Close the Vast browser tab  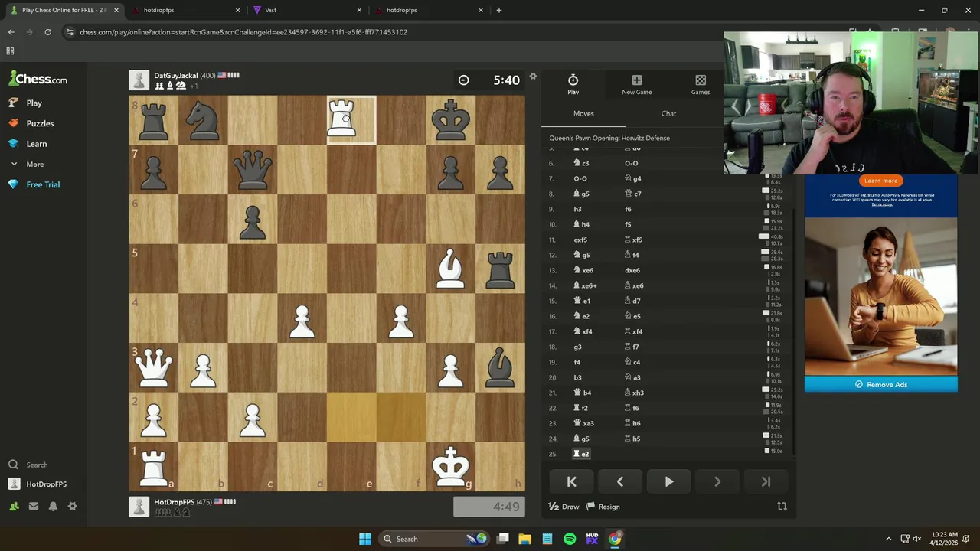(360, 10)
